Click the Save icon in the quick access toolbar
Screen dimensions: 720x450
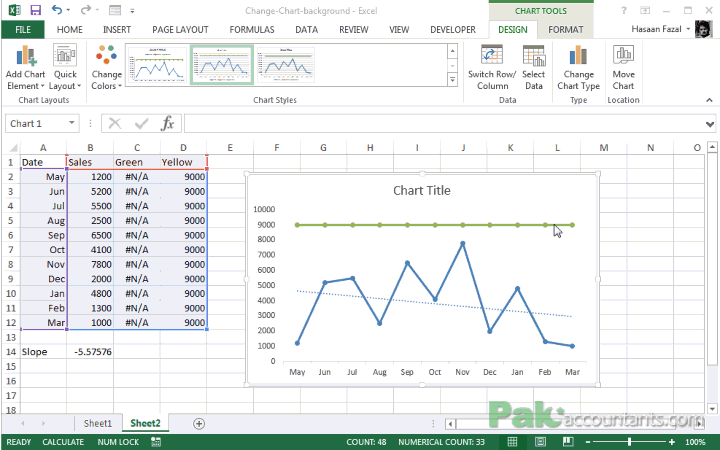[x=35, y=10]
